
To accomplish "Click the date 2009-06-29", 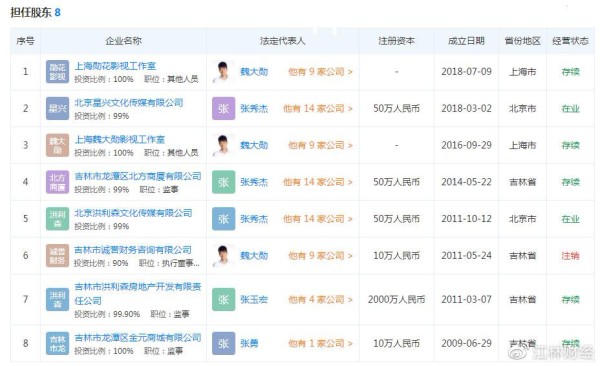I will pos(466,343).
